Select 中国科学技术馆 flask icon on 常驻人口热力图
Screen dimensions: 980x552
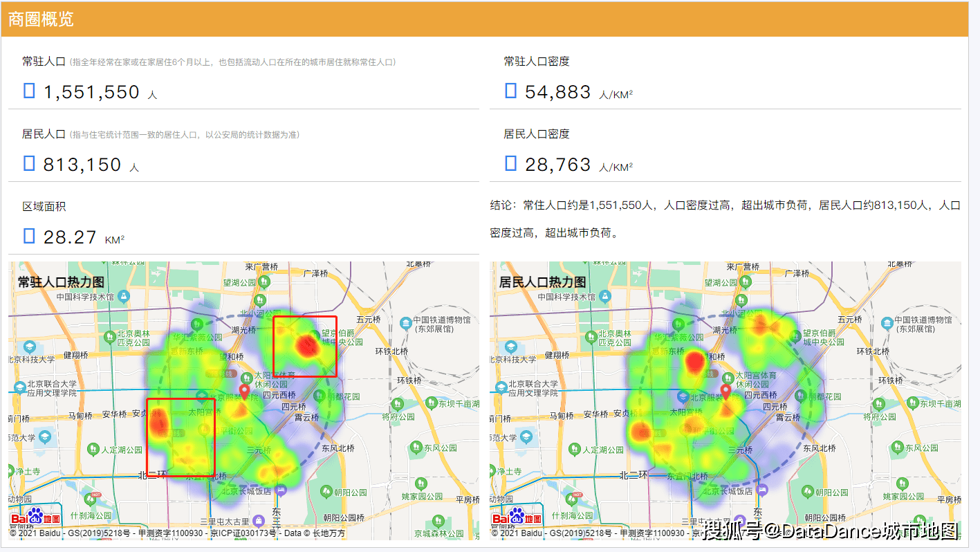click(123, 296)
